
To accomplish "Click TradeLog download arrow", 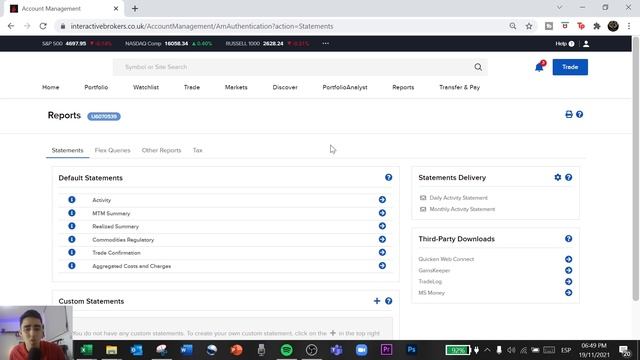I will (x=569, y=282).
